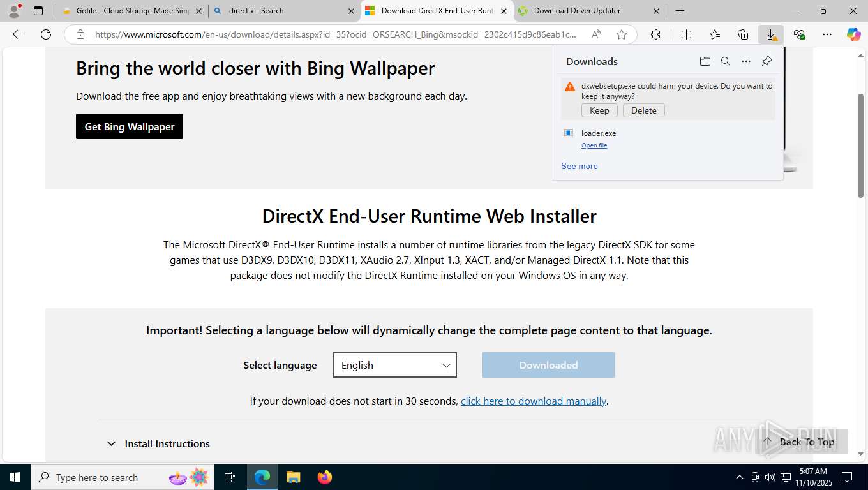Click Open file under loader.exe

pyautogui.click(x=594, y=145)
